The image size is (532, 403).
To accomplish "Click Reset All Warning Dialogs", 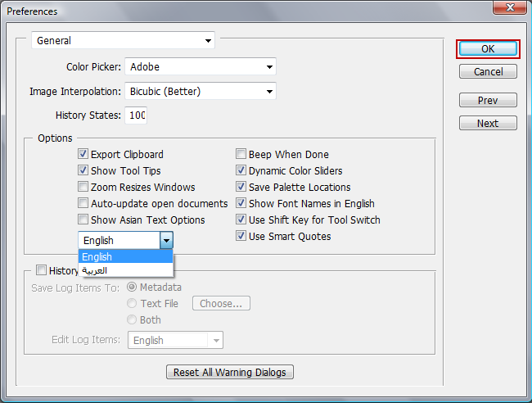I will click(230, 372).
